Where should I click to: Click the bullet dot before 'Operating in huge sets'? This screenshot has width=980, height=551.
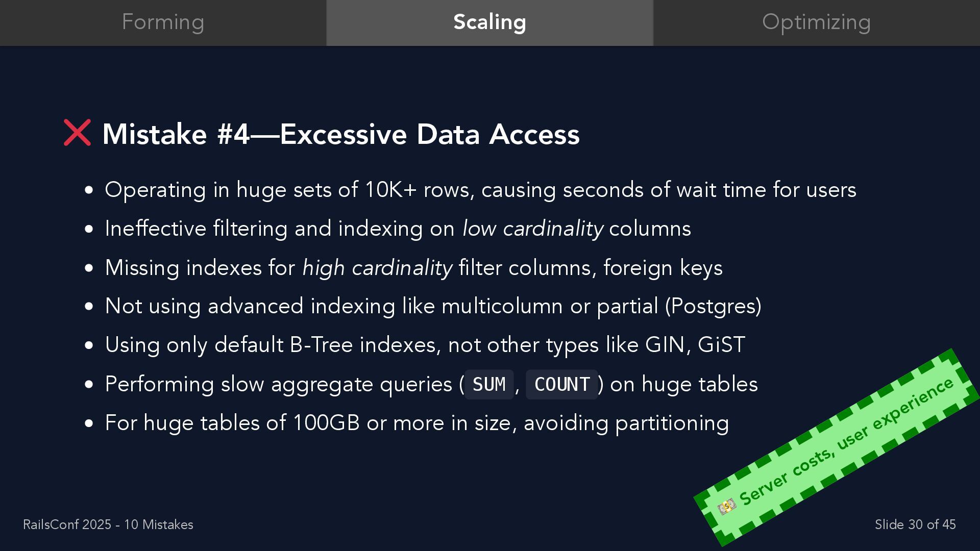tap(89, 190)
